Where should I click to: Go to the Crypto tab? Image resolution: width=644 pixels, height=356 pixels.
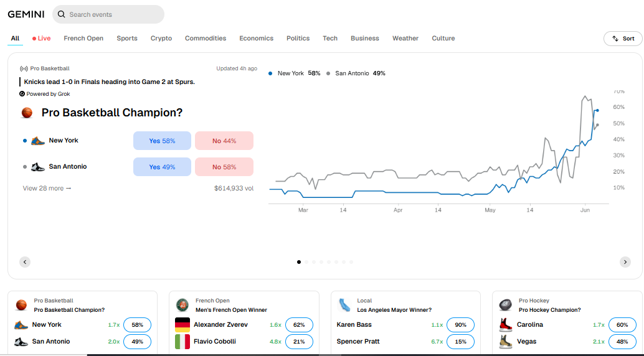click(x=161, y=38)
